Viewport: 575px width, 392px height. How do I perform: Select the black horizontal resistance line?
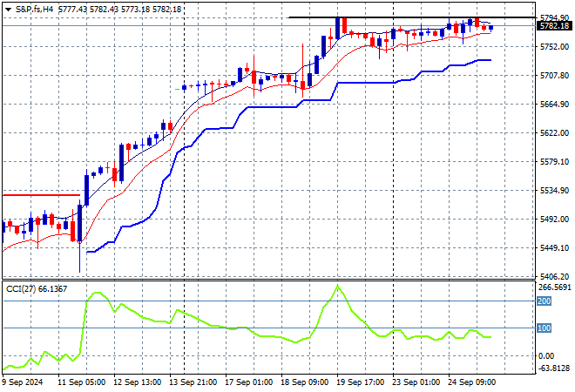409,18
